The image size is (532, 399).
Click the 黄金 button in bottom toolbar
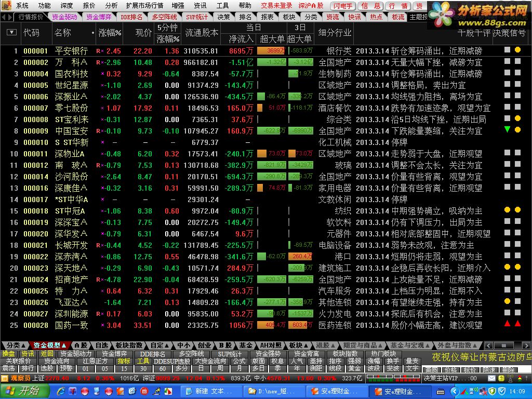[x=354, y=368]
